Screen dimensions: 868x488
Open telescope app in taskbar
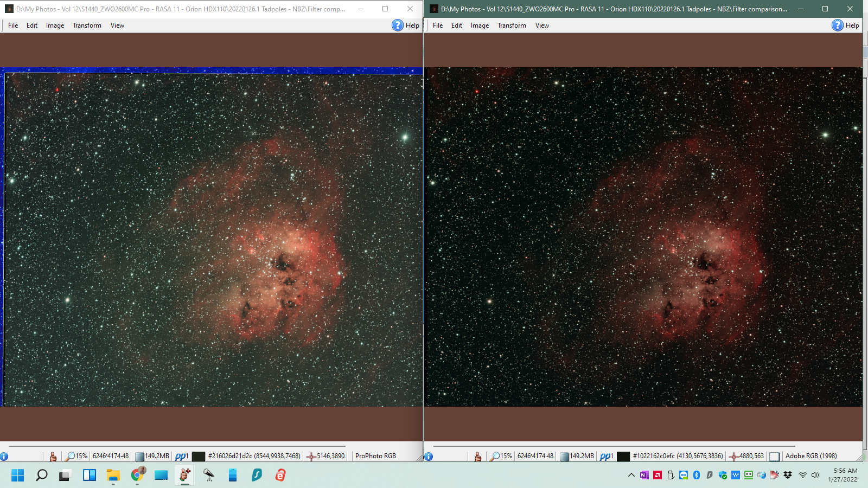tap(209, 476)
